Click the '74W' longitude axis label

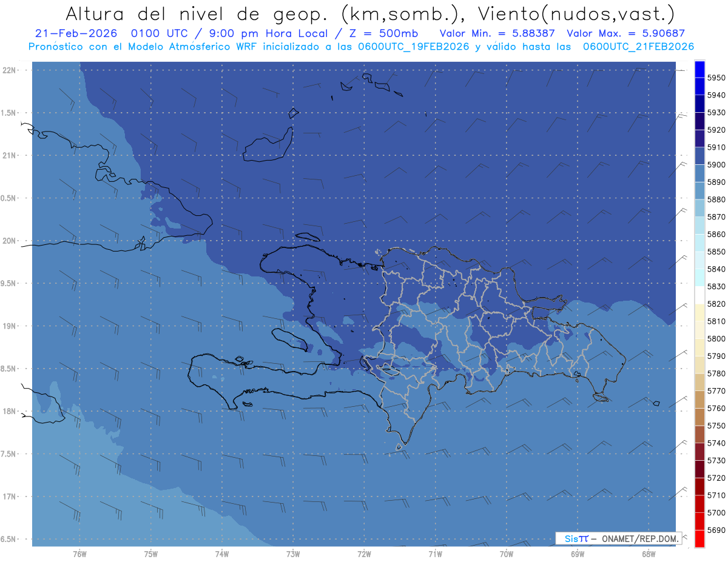point(222,554)
